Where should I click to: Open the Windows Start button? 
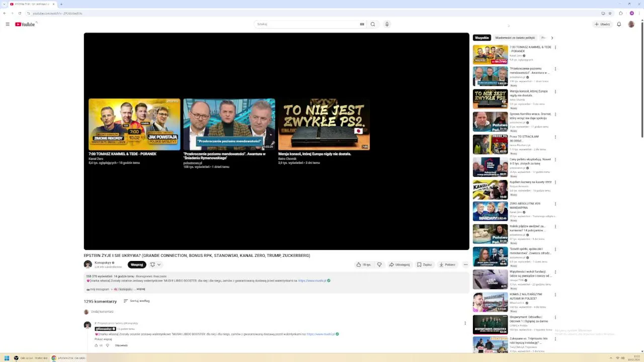(7, 358)
